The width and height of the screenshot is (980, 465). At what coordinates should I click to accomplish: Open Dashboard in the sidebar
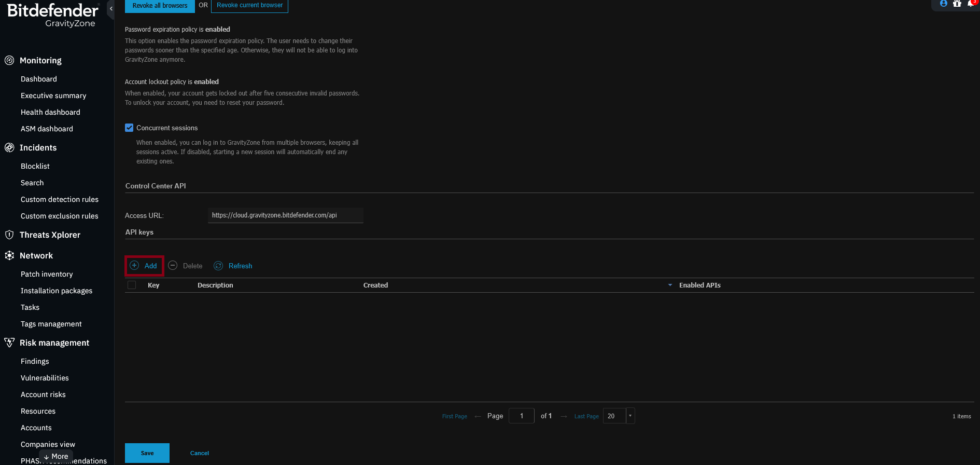click(x=39, y=79)
